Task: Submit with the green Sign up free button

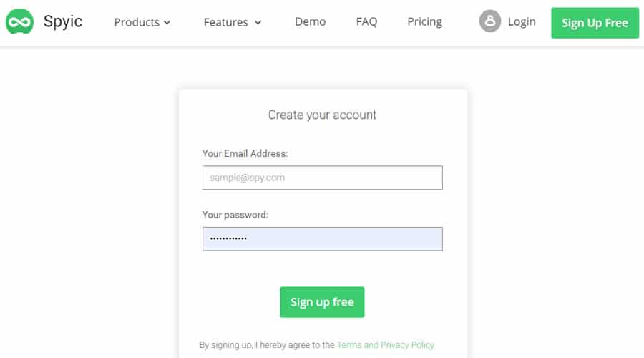Action: pos(322,302)
